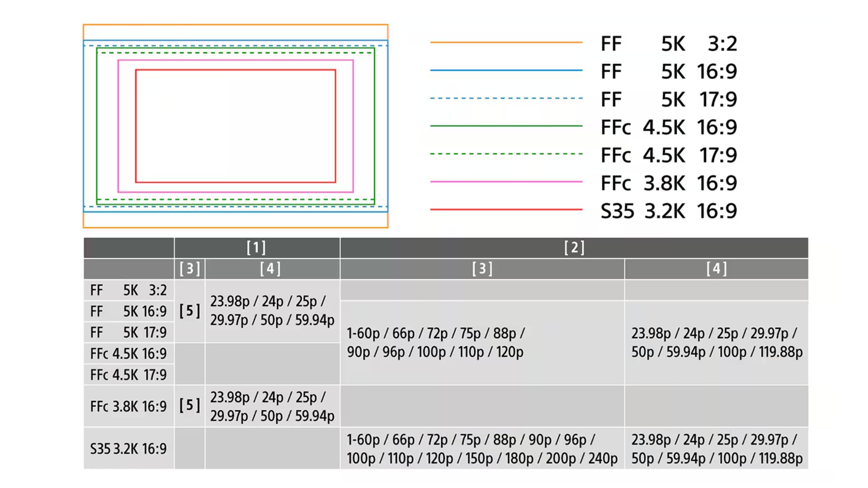Click table row label 'FFc 3.8K 16:9'

click(x=129, y=406)
